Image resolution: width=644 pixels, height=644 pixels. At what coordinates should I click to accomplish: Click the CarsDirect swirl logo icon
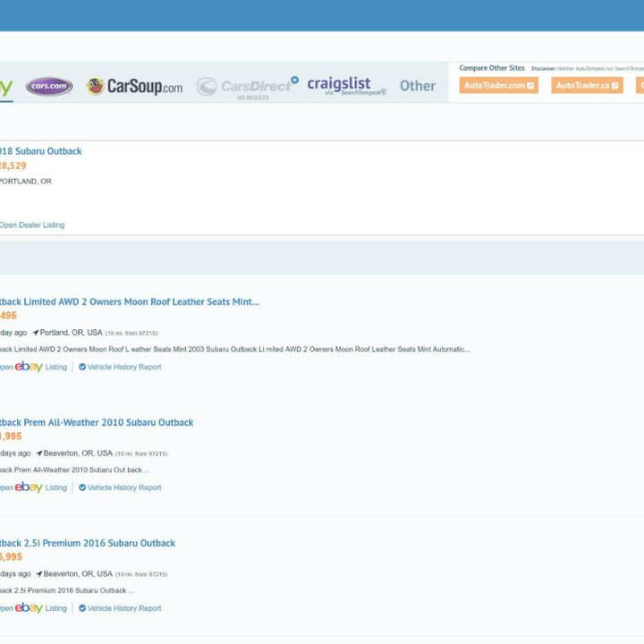(207, 87)
